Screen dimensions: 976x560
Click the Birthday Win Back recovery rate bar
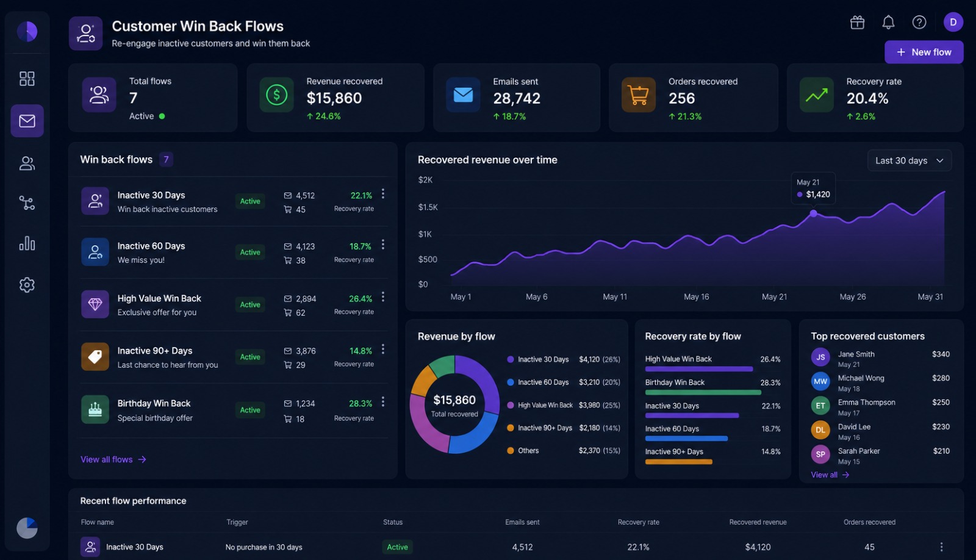pos(703,392)
